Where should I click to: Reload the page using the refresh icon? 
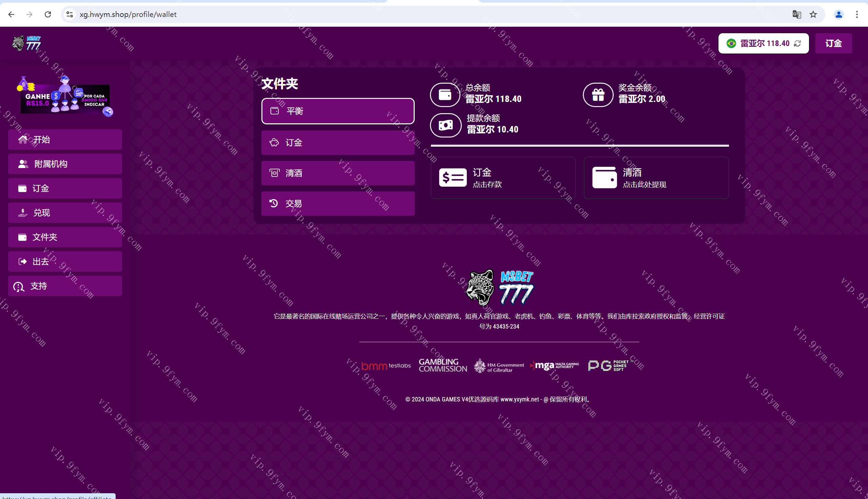(x=48, y=14)
